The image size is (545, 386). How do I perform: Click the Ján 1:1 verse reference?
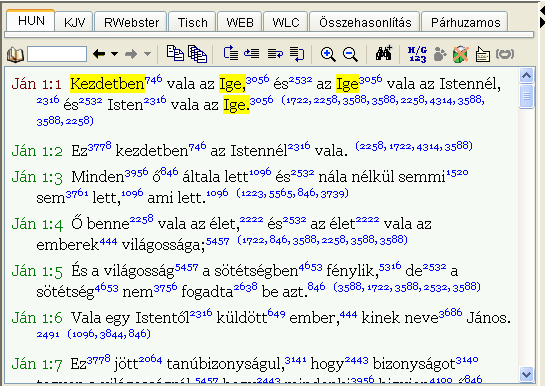pyautogui.click(x=36, y=84)
